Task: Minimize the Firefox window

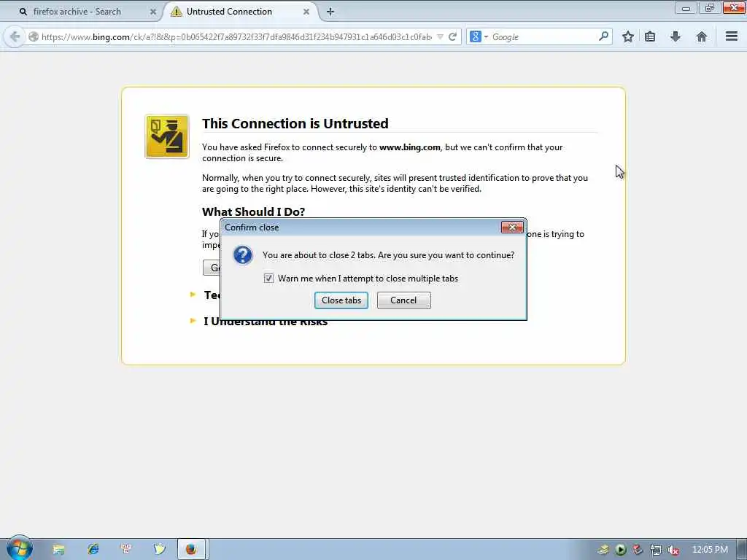Action: 686,8
